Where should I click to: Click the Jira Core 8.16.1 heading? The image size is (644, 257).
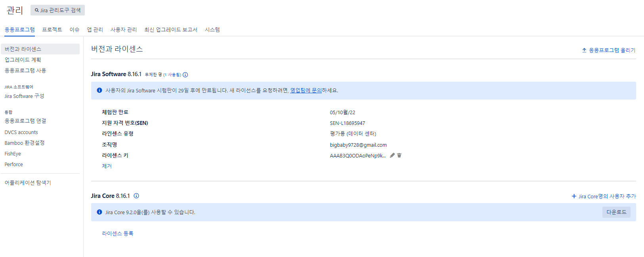pyautogui.click(x=110, y=196)
